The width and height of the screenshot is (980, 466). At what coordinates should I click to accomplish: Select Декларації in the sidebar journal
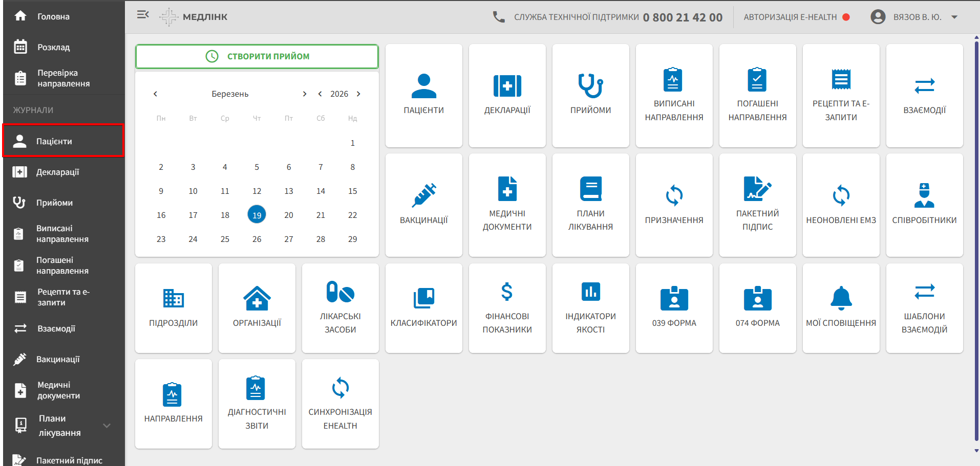(57, 172)
